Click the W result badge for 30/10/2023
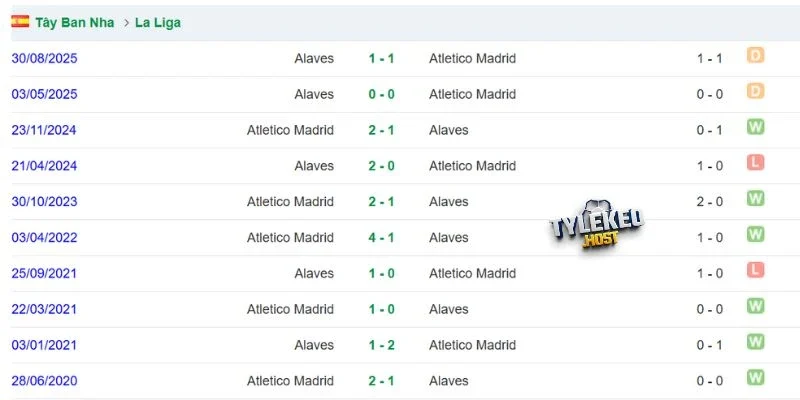The height and width of the screenshot is (400, 800). pyautogui.click(x=755, y=198)
